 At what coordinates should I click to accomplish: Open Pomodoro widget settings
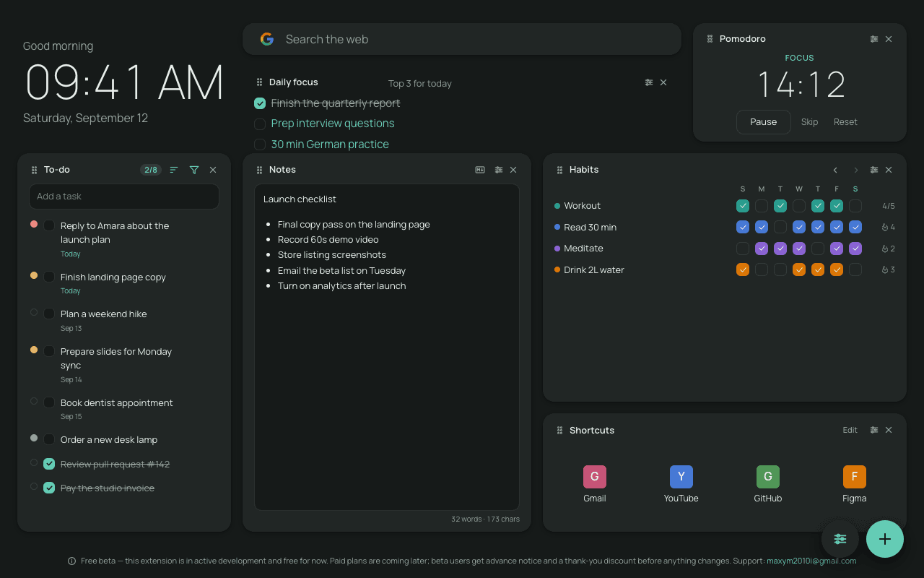click(874, 39)
